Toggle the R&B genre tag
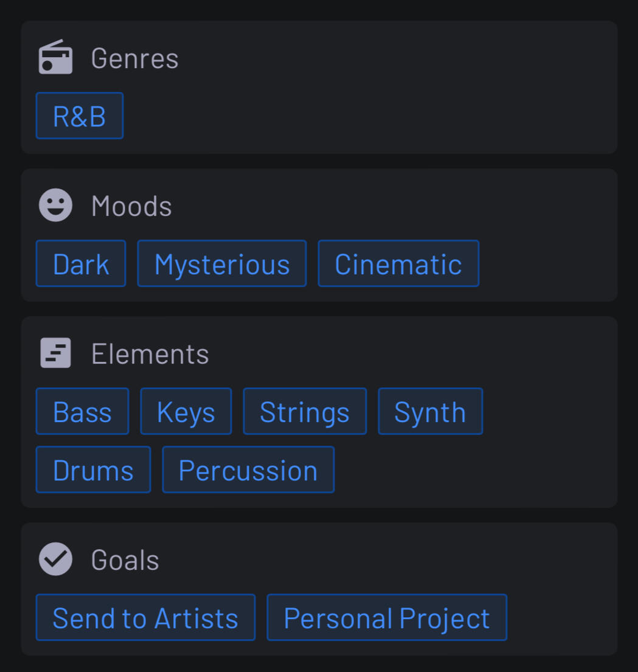 click(x=80, y=116)
